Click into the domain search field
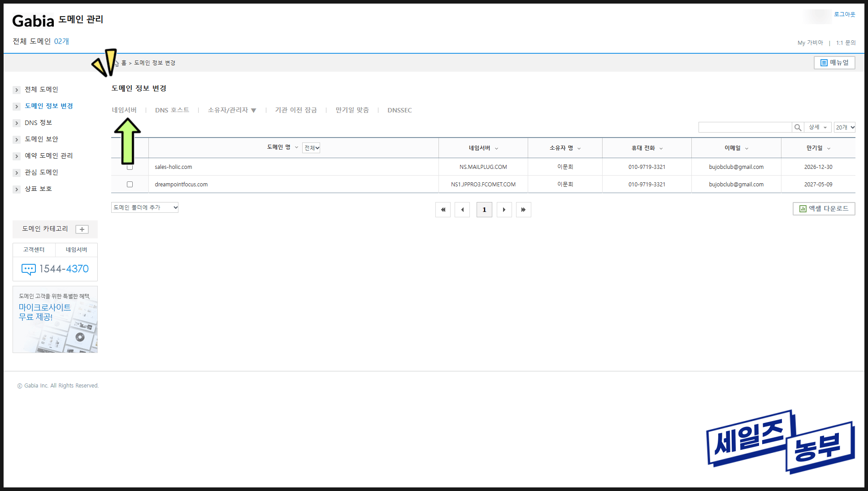 point(745,128)
